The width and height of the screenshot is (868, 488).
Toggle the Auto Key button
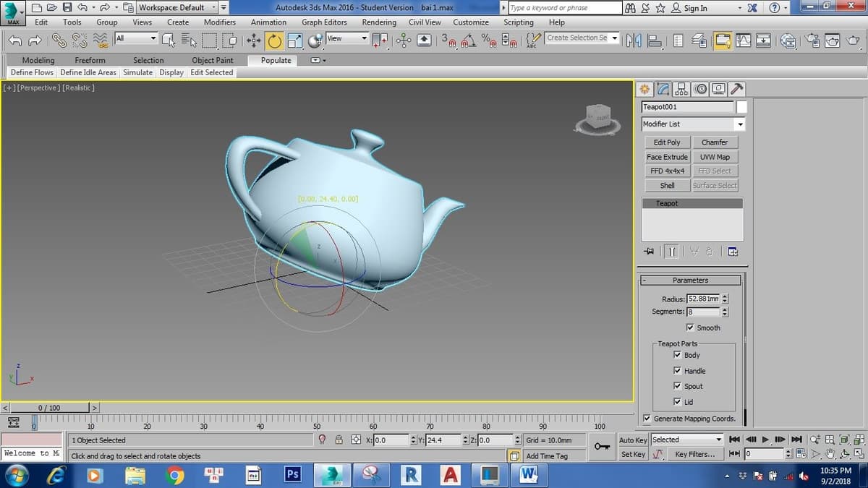coord(633,440)
